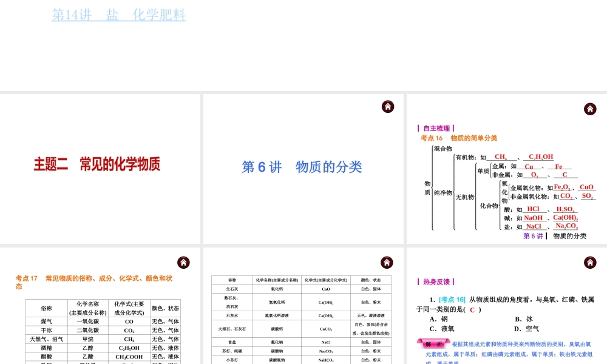Screen dimensions: 607x364
Task: Click home icon above the 生石灰 table slide
Action: (387, 262)
